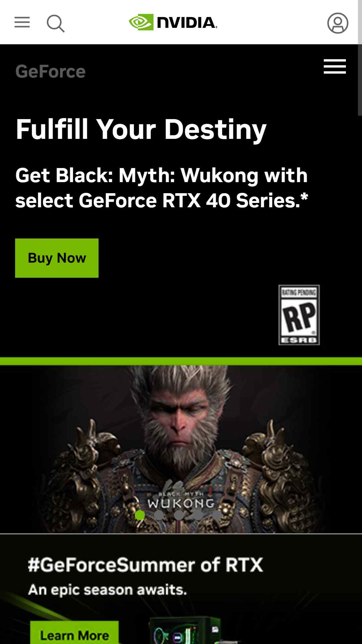Image resolution: width=362 pixels, height=644 pixels.
Task: Select the fourth carousel dot
Action: 198,515
